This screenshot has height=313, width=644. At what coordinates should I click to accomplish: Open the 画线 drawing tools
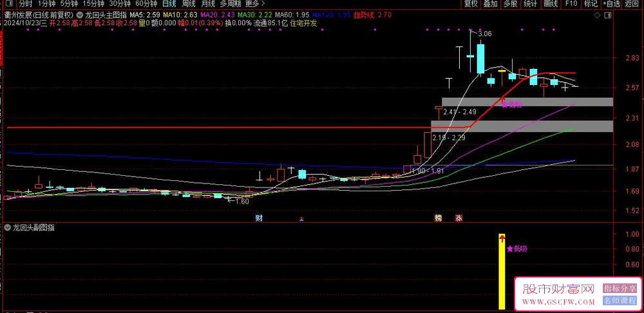(551, 4)
